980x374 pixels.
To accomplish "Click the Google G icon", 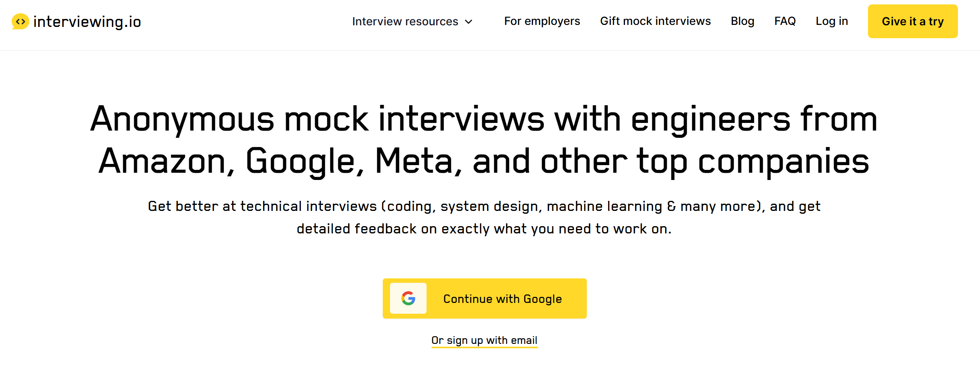I will point(408,298).
